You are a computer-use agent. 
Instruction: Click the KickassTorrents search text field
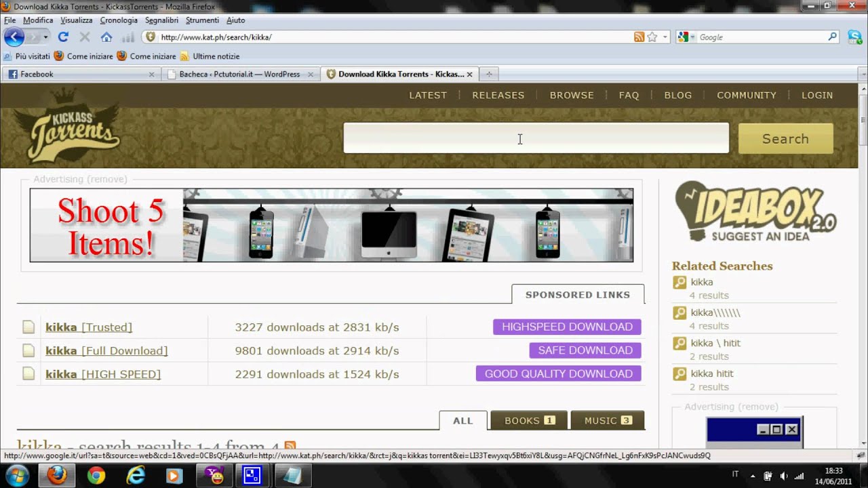pyautogui.click(x=536, y=138)
